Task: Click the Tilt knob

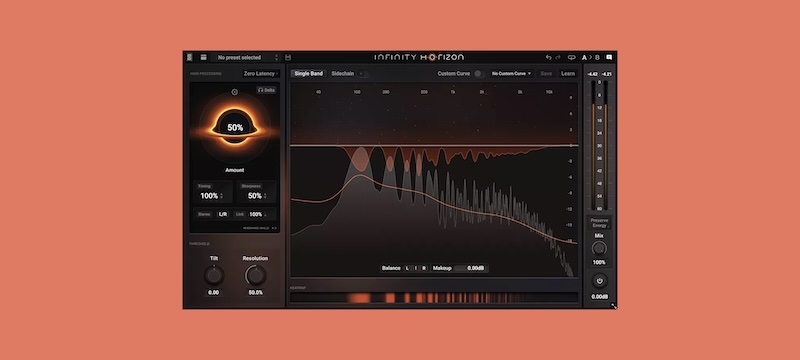Action: (x=214, y=276)
